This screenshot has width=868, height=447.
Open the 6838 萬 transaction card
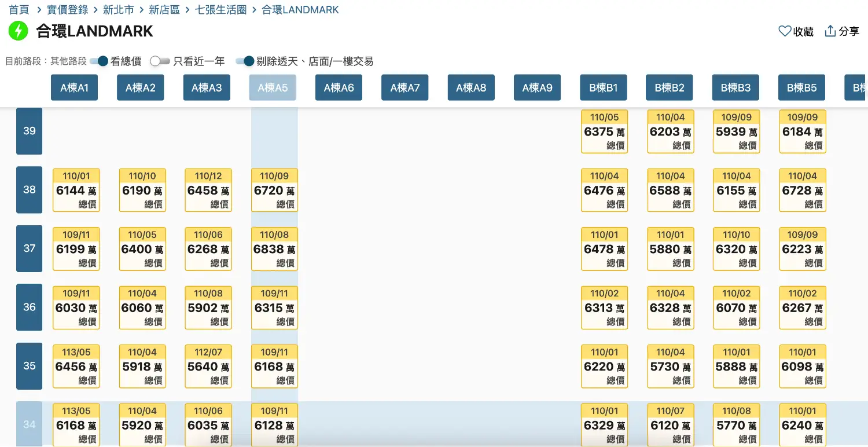pos(274,249)
